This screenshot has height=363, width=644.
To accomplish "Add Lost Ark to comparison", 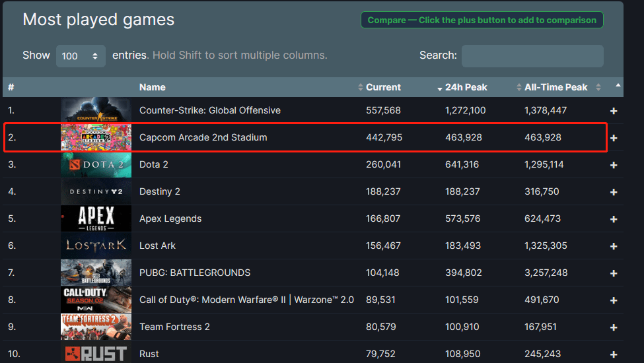I will [x=614, y=246].
